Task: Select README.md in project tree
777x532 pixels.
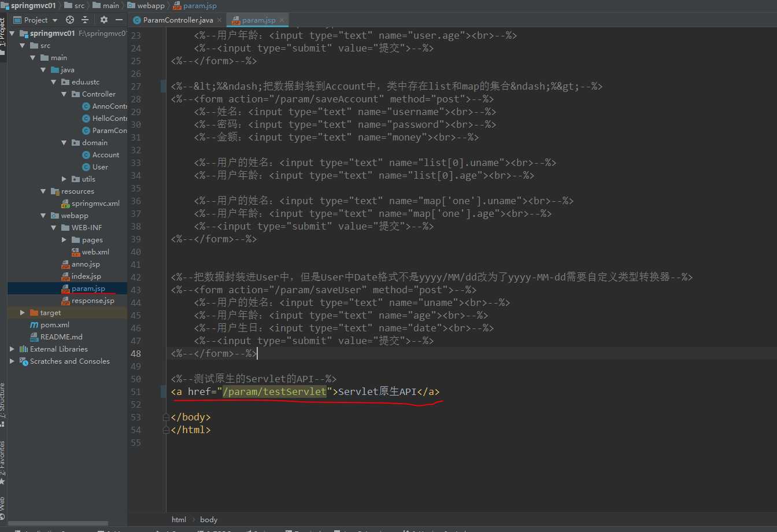Action: click(56, 337)
